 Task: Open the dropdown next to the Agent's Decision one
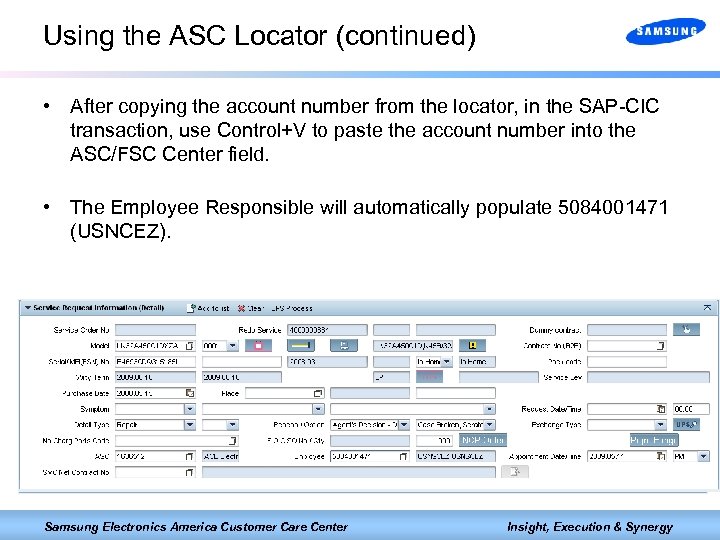(489, 425)
